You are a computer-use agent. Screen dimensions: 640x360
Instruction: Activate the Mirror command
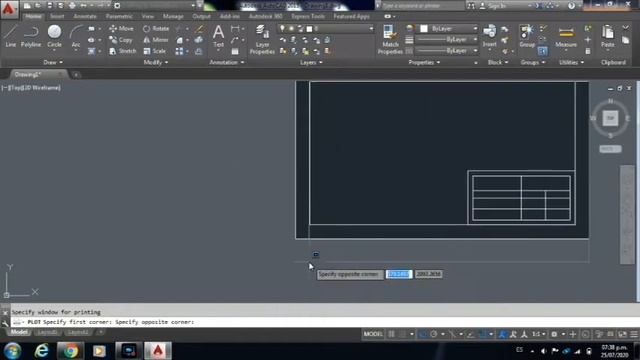coord(156,40)
